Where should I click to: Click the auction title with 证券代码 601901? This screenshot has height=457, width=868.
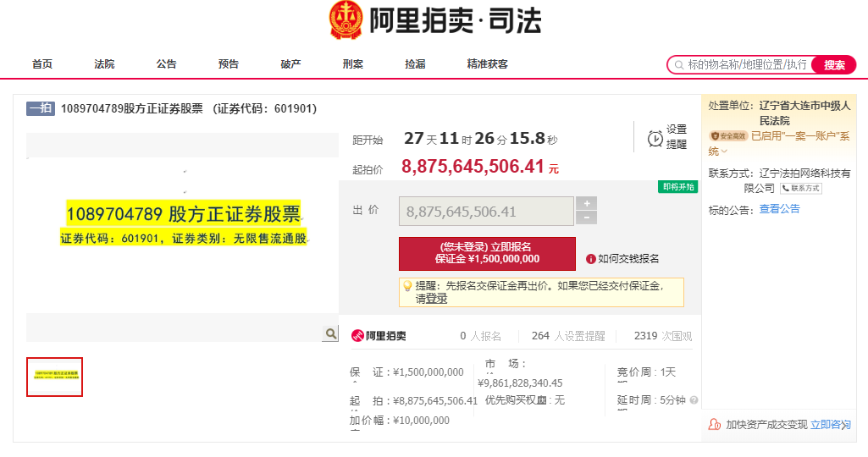click(x=189, y=108)
